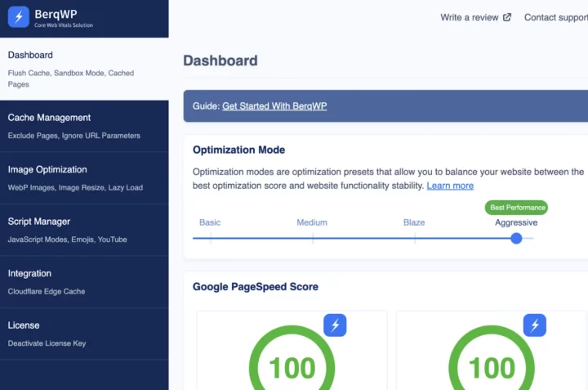Click the BerqWP brand title

[x=56, y=14]
